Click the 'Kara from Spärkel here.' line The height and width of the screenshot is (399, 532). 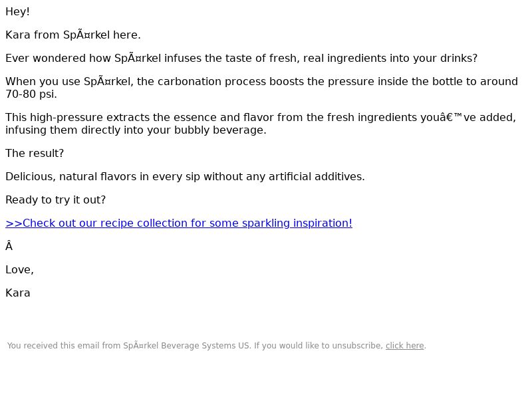(x=73, y=35)
